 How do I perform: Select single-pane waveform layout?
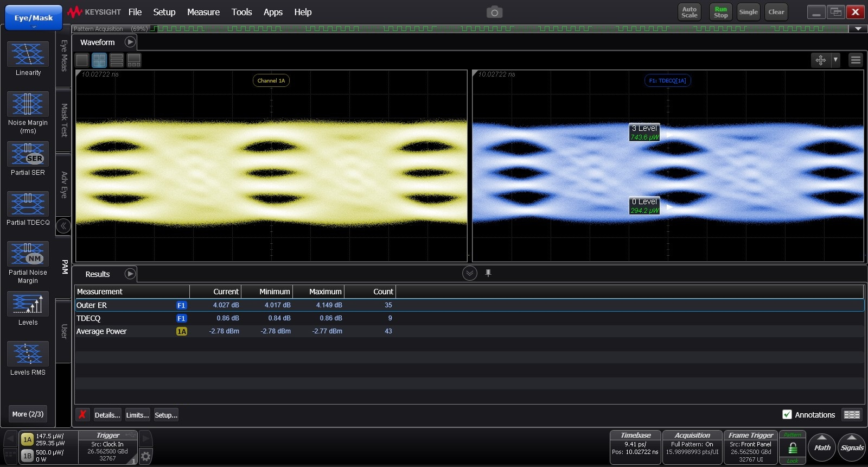82,60
